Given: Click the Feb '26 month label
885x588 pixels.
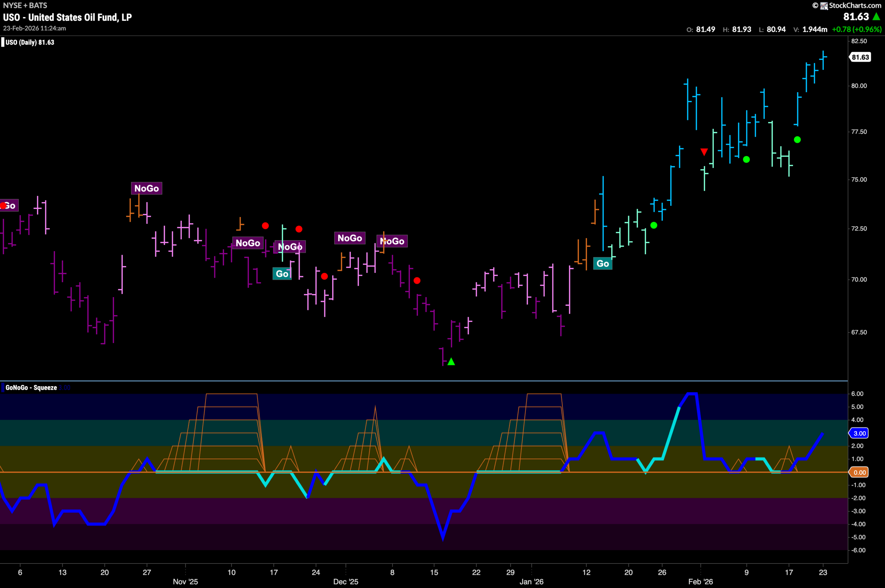Looking at the screenshot, I should tap(700, 582).
